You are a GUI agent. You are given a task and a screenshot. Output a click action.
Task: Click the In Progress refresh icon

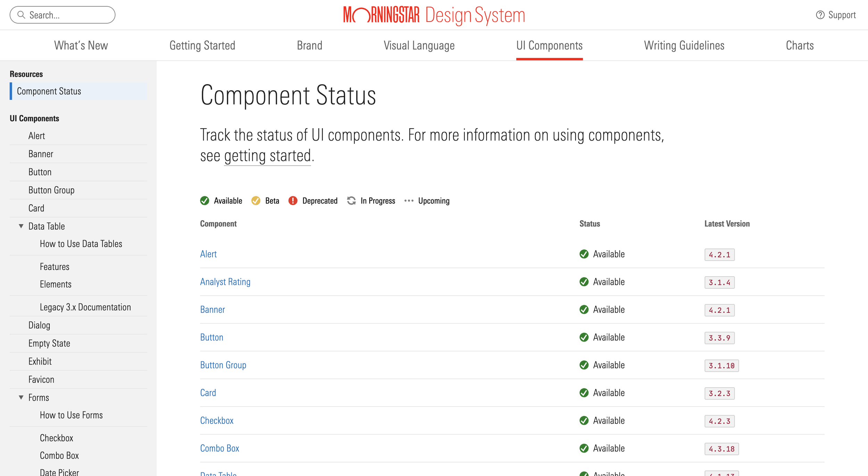point(351,200)
